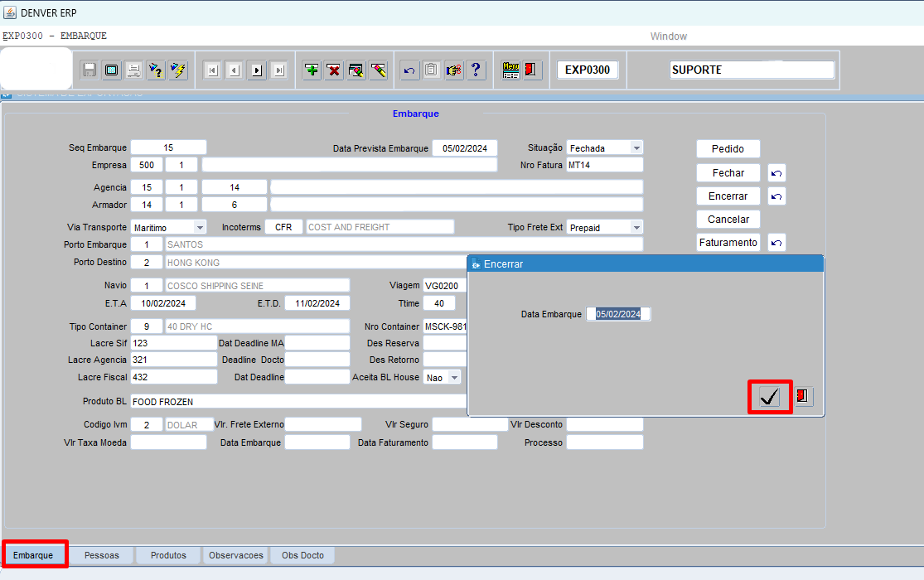Open the yellow Menu icon in toolbar
924x580 pixels.
click(510, 70)
